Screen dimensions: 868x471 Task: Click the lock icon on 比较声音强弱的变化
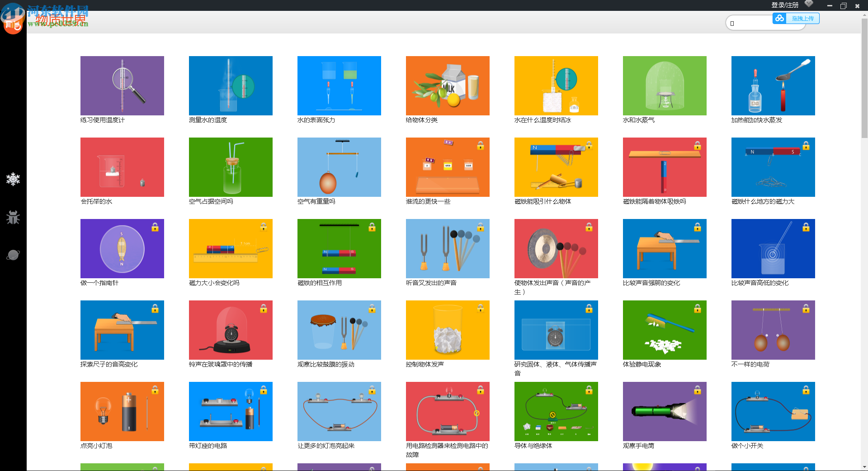point(698,227)
